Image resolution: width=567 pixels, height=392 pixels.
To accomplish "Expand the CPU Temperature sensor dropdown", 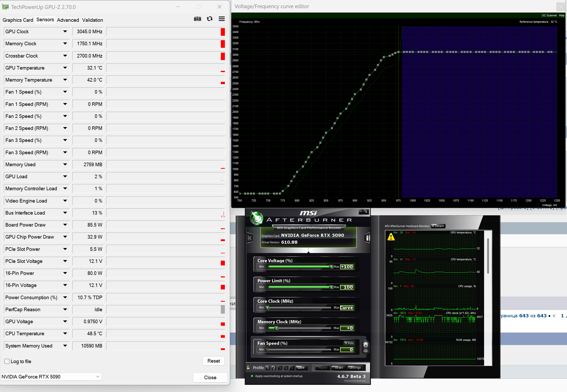I will (65, 333).
